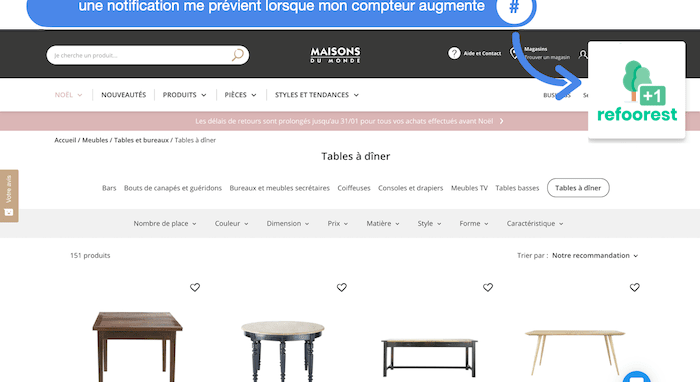Viewport: 700px width, 382px height.
Task: Click the hashtag circle icon in the blue banner
Action: point(514,8)
